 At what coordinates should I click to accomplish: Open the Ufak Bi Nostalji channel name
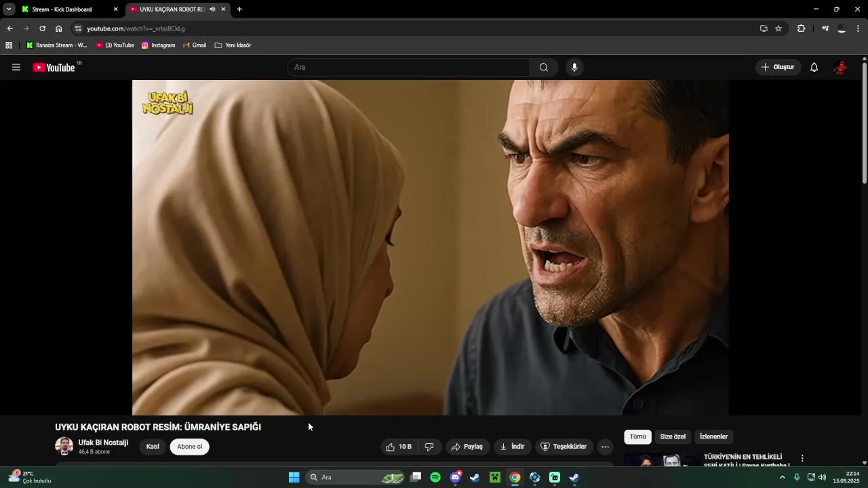[103, 443]
